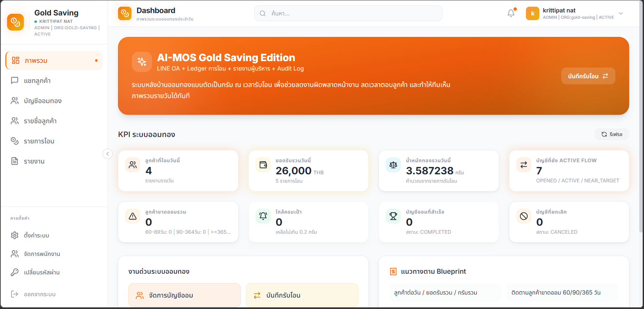Screen dimensions: 644x309
Task: Open ตั้งค่าระบบ settings in the sidebar
Action: [36, 235]
